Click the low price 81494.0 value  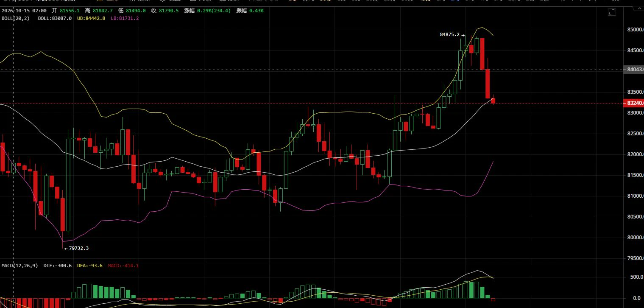click(136, 10)
